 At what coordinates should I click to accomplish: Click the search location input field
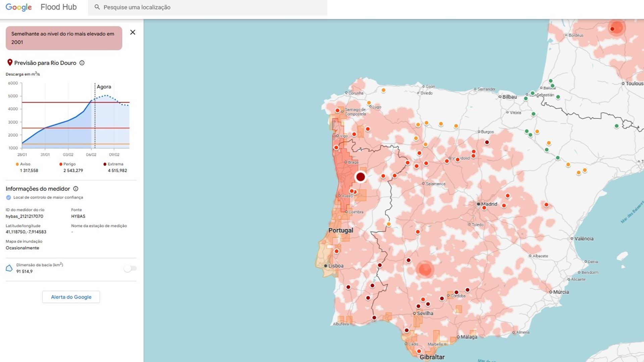point(208,7)
